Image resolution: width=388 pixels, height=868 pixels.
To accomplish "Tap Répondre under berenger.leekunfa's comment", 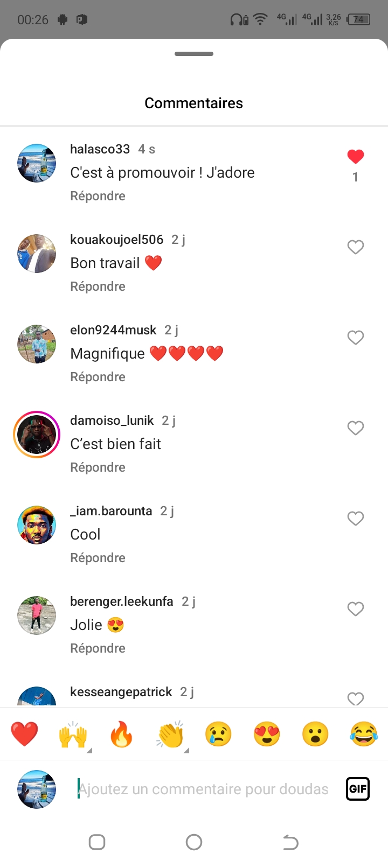I will tap(98, 648).
